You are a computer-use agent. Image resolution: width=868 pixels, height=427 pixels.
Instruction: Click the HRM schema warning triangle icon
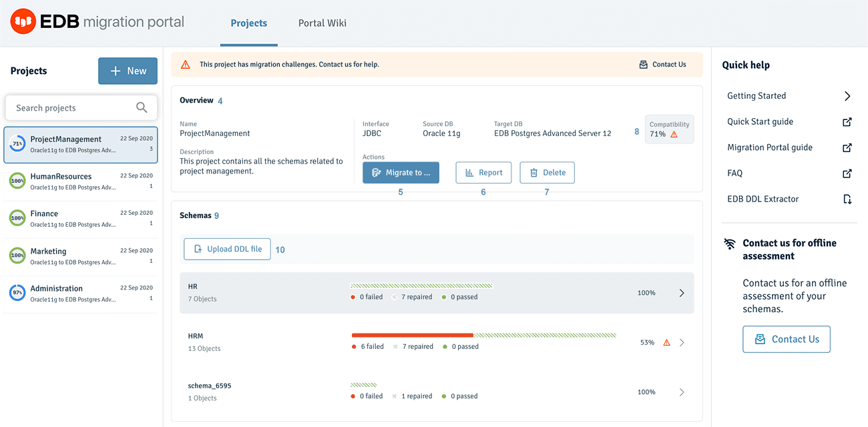tap(666, 342)
